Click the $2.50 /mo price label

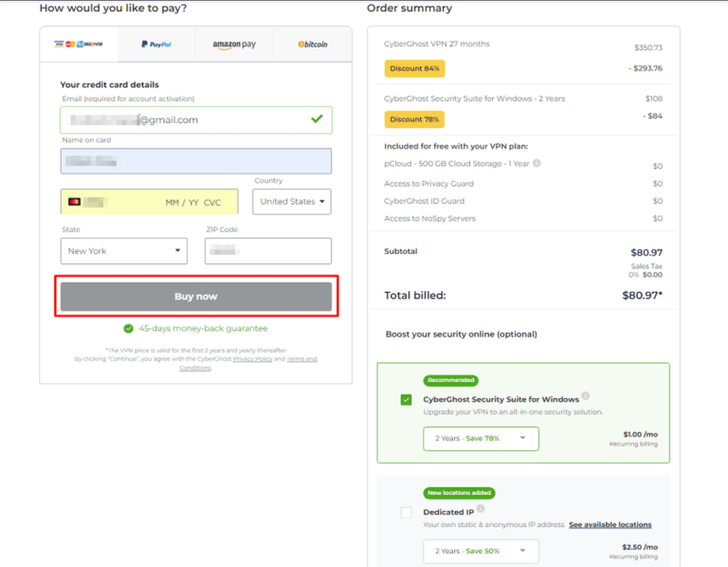(640, 547)
